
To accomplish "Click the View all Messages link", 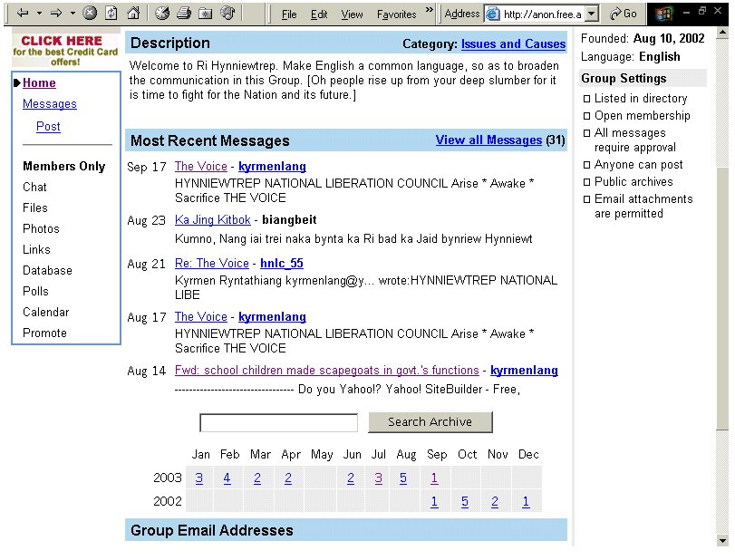I will [488, 140].
